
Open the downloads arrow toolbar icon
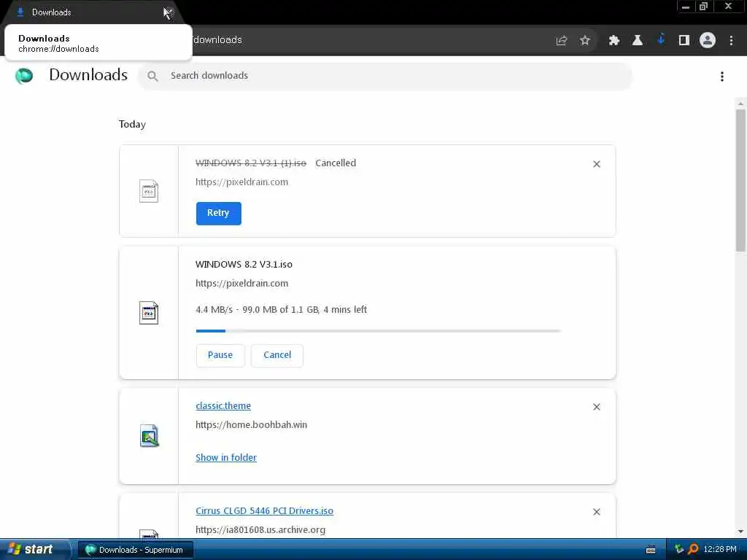click(x=661, y=39)
